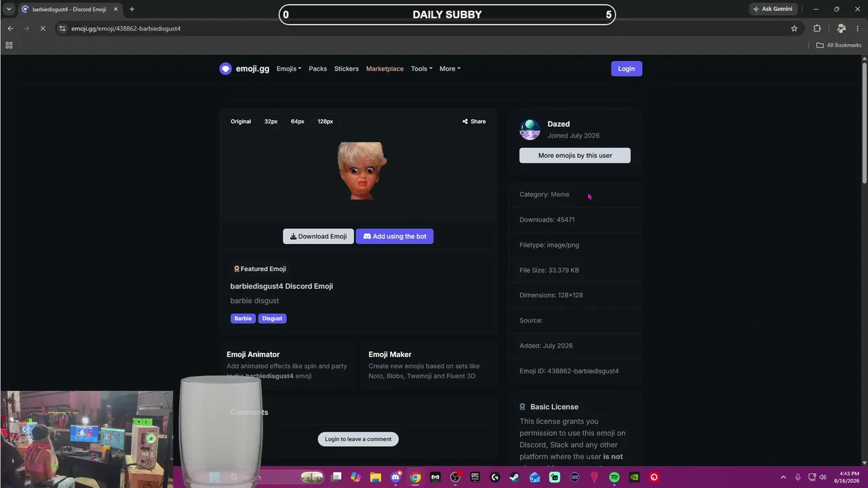Open the tab search dropdown arrow

tap(9, 9)
